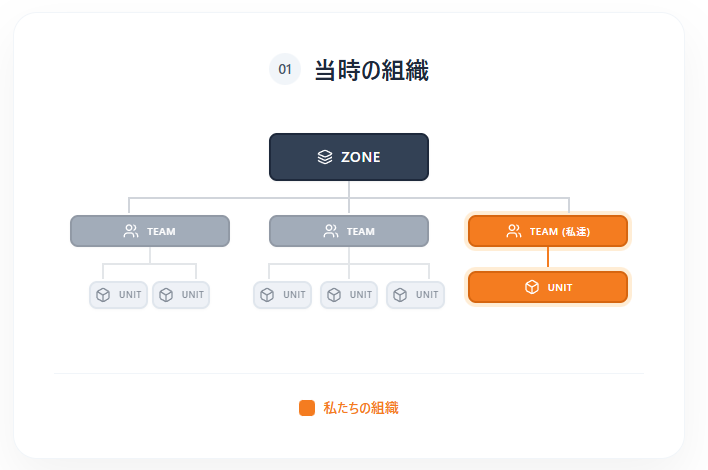Select the orange UNIT node

547,287
